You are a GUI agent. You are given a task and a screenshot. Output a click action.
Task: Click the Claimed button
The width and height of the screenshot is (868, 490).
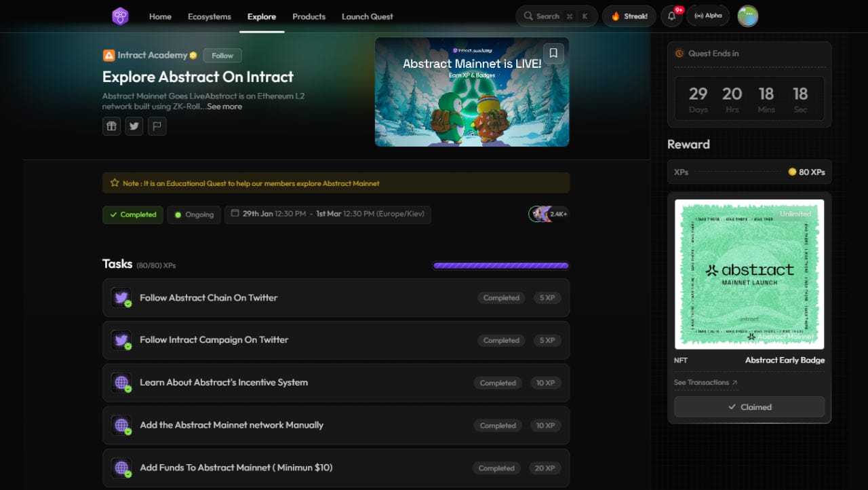click(x=749, y=407)
